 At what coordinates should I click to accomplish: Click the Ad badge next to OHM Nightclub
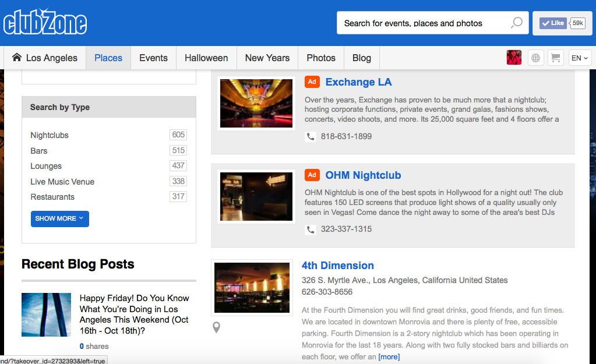(312, 175)
